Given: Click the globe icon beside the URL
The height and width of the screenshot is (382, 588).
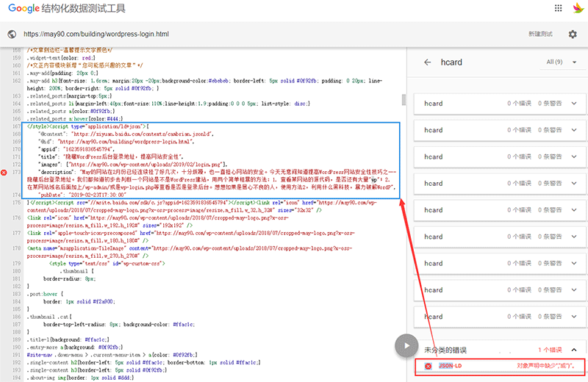Looking at the screenshot, I should [12, 34].
